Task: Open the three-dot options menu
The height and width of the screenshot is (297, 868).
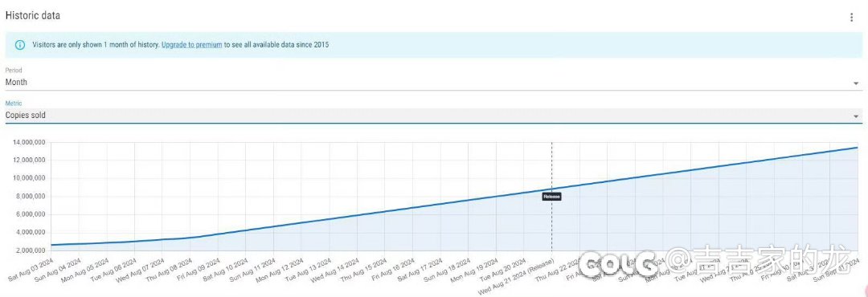Action: tap(851, 17)
